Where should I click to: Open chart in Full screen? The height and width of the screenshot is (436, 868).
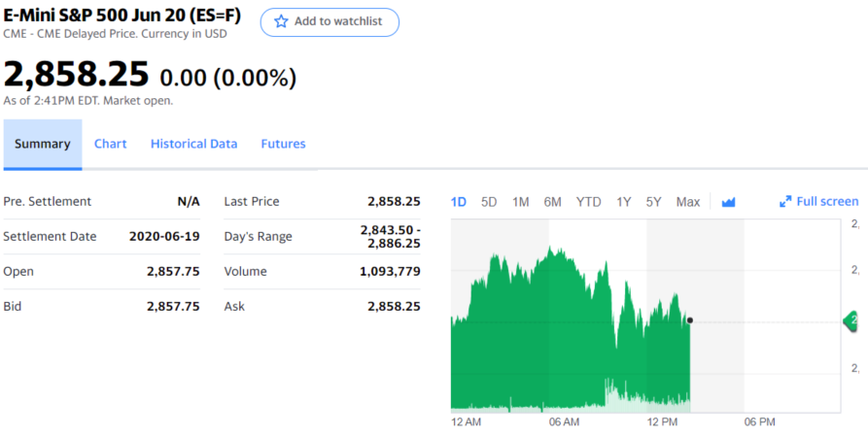[818, 201]
